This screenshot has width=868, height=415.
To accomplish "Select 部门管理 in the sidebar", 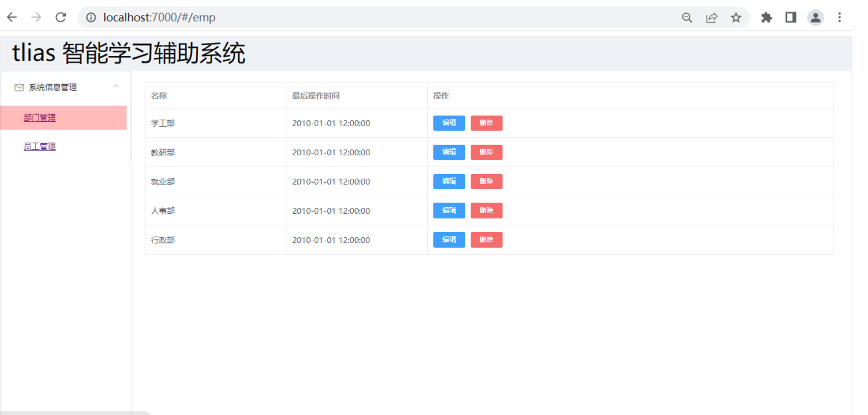I will pyautogui.click(x=40, y=118).
